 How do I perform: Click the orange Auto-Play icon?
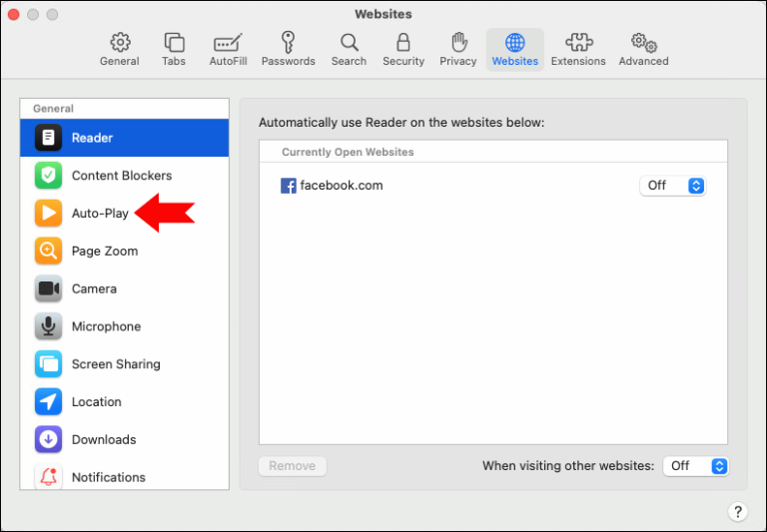click(48, 213)
